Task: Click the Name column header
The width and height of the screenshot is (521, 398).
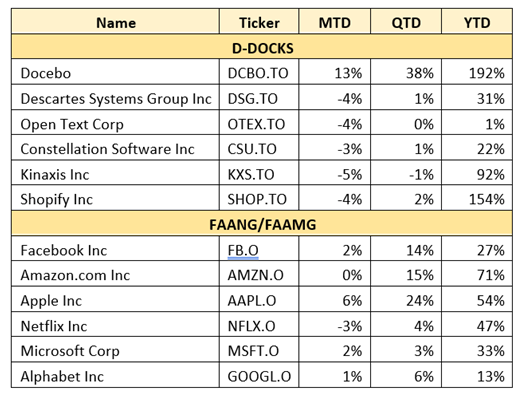Action: tap(115, 22)
